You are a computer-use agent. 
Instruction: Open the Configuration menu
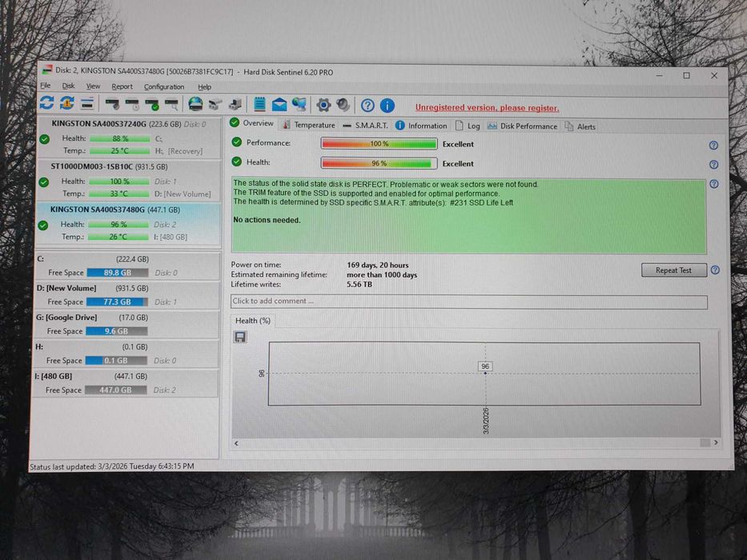point(164,86)
